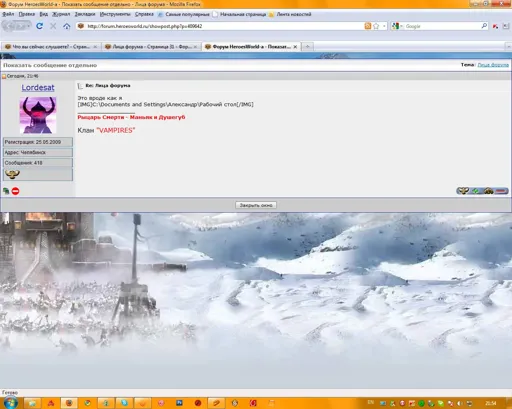512x409 pixels.
Task: Open the Lordesat username link
Action: 38,88
